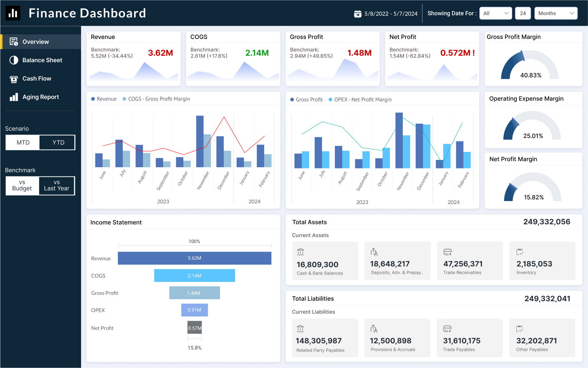This screenshot has height=368, width=588.
Task: Click the Balance Sheet half-circle icon
Action: [x=14, y=60]
